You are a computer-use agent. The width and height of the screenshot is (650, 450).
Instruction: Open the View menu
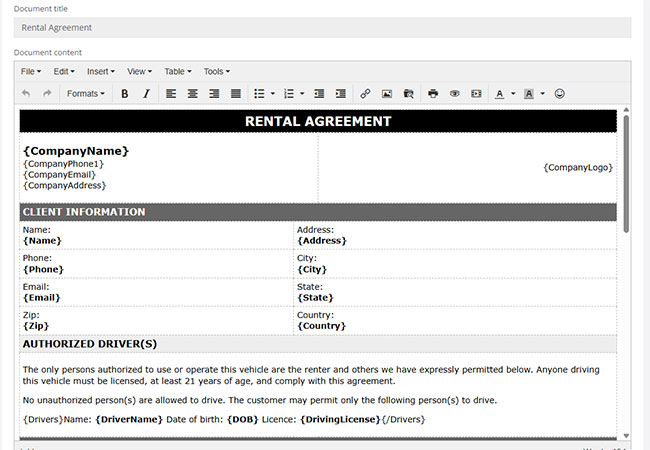139,71
